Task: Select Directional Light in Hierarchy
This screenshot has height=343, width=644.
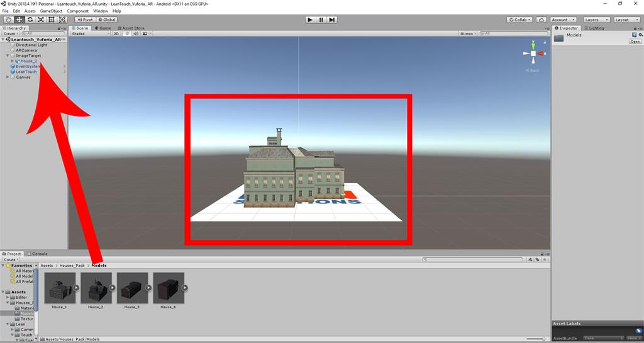Action: pos(31,45)
